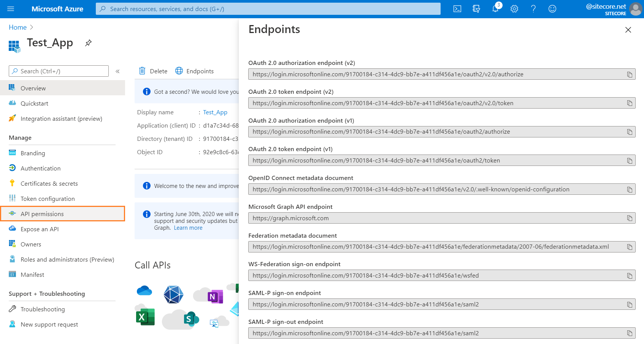Screen dimensions: 644x344
Task: Close the Endpoints panel
Action: 628,30
